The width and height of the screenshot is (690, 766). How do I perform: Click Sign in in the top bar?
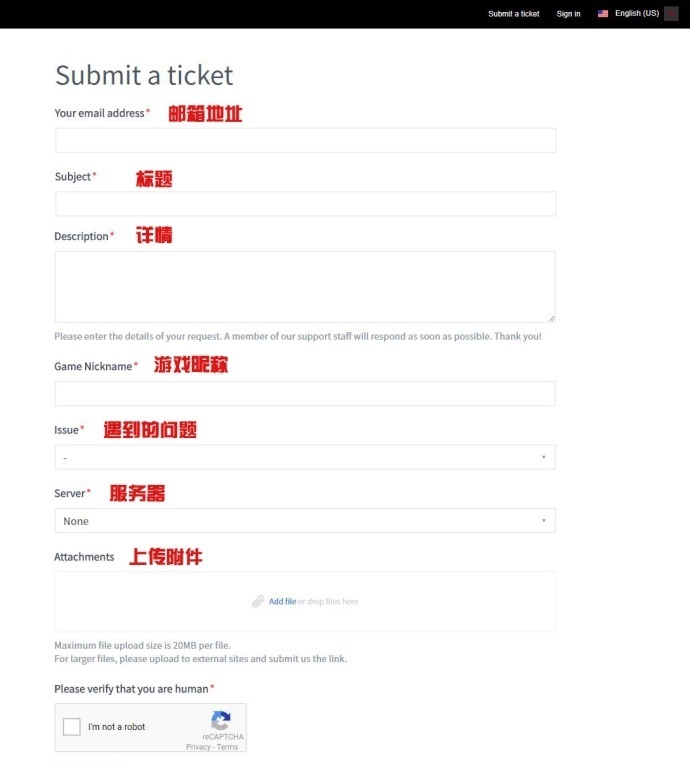568,14
